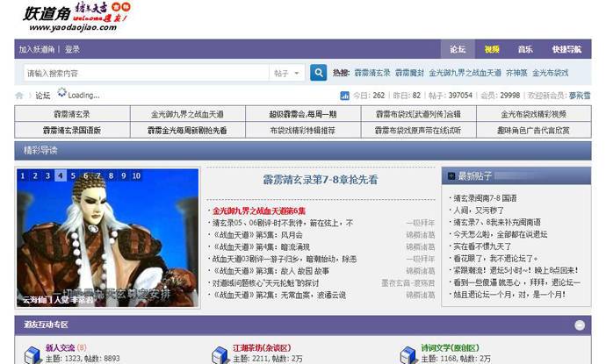Open 霹雳布袋戏原声带在线试听 cell
Screen dimensions: 606x364
pos(419,131)
